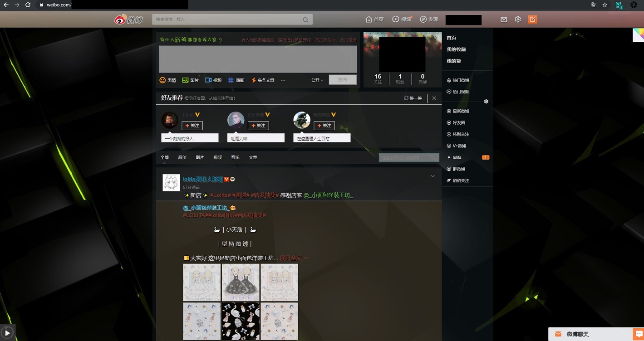Follow the third suggested user with the thinker avatar

[x=324, y=126]
